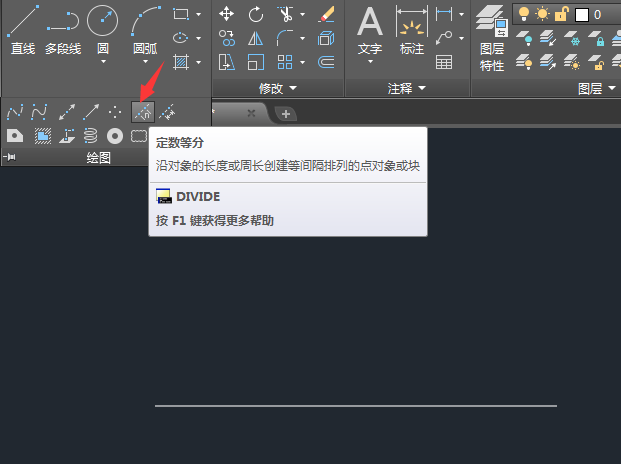This screenshot has height=464, width=621.
Task: Select the Scale tool
Action: [x=255, y=62]
